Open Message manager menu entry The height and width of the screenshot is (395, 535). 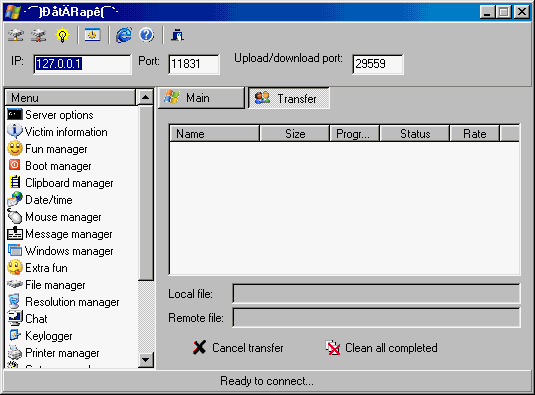coord(69,234)
